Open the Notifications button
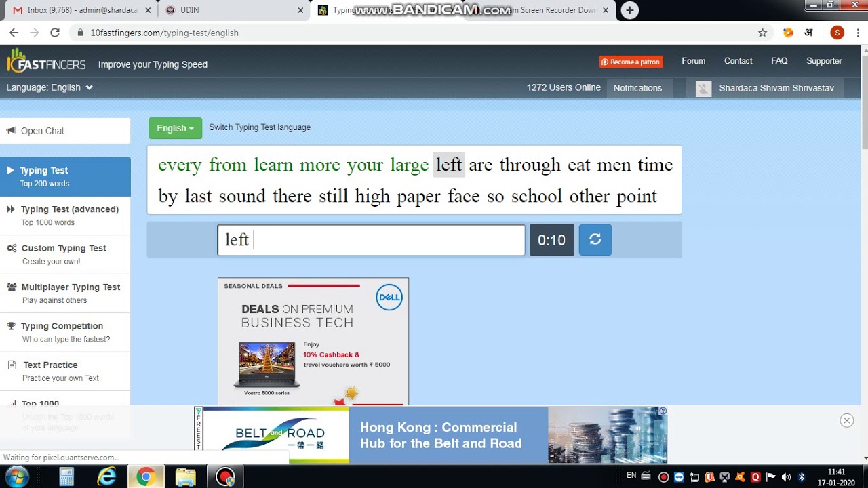868x488 pixels. click(637, 88)
